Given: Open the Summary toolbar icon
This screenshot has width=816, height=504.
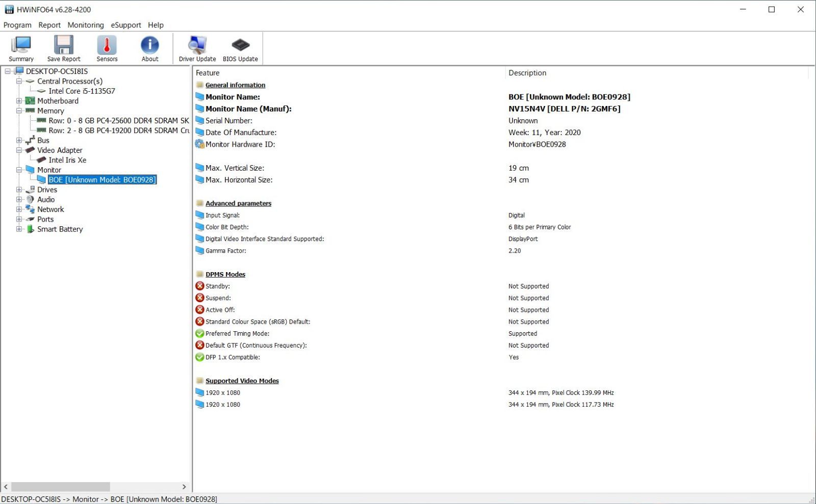Looking at the screenshot, I should click(21, 48).
